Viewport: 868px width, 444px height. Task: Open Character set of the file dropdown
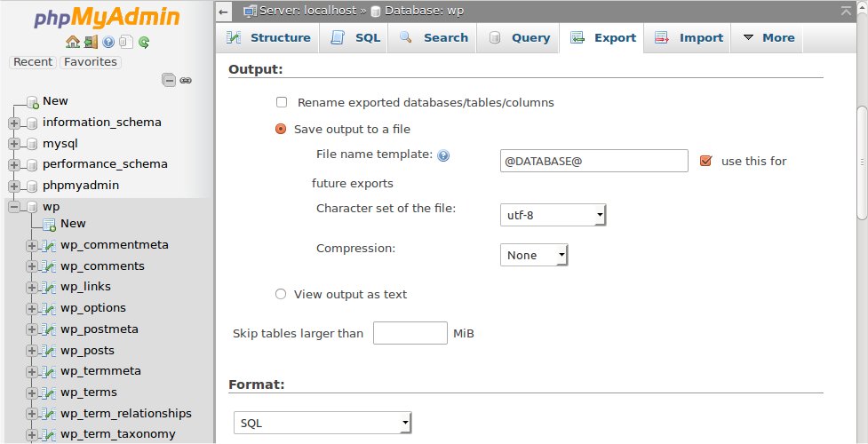[553, 215]
